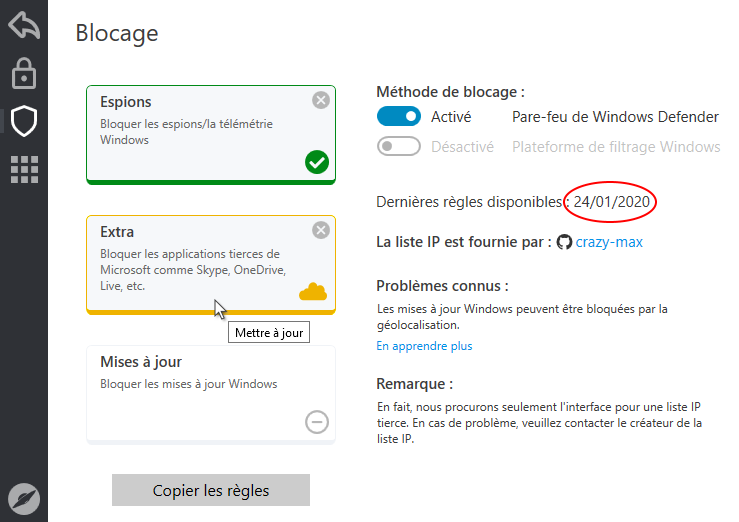
Task: Select the shield blocking section icon
Action: pyautogui.click(x=23, y=121)
